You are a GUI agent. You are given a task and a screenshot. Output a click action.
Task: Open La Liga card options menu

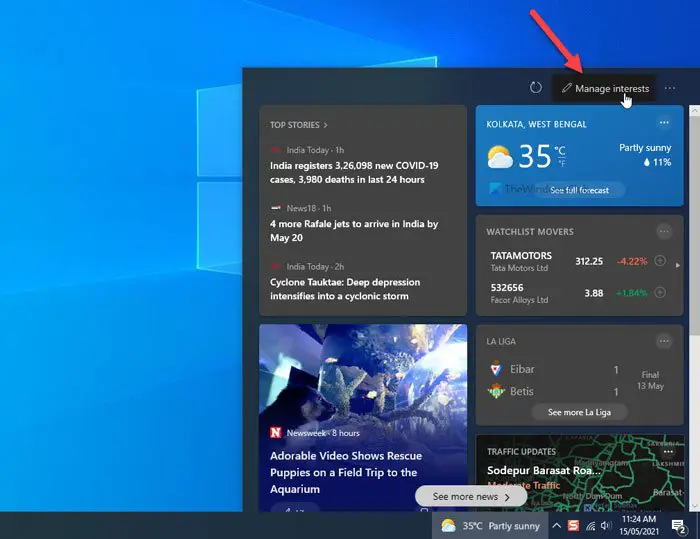(x=664, y=341)
